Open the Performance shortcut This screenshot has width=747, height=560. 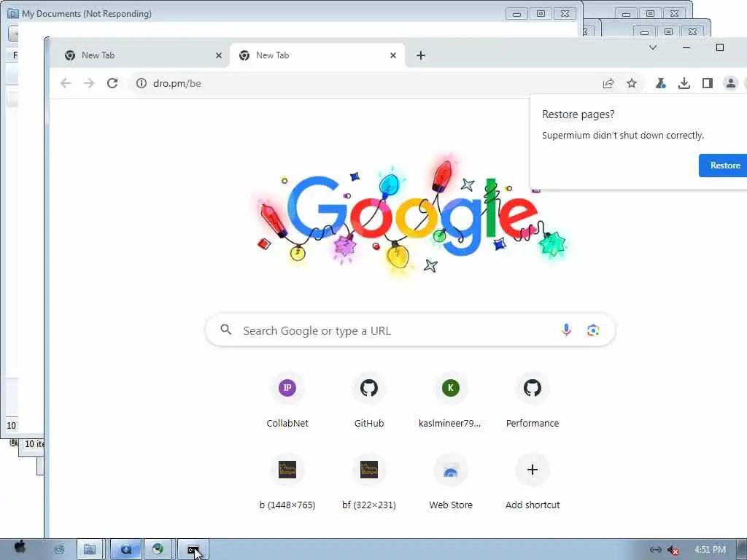(533, 401)
